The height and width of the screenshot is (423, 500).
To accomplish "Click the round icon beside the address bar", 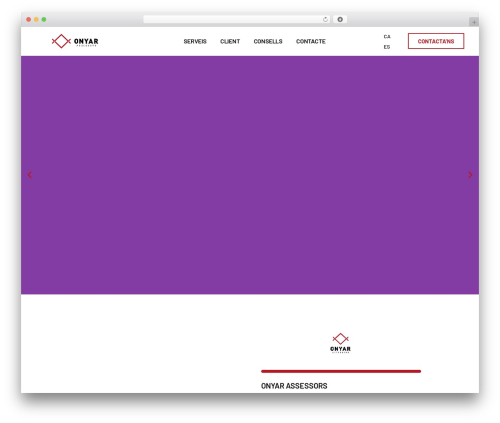I will pyautogui.click(x=340, y=19).
